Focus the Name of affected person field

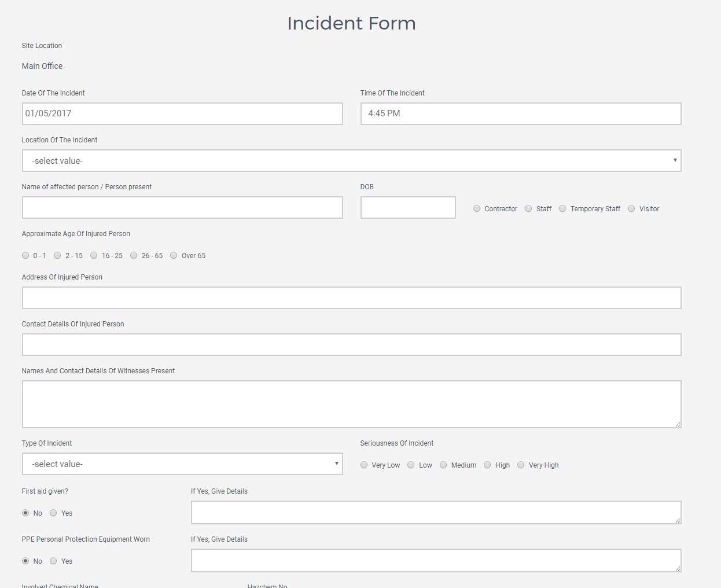click(x=182, y=208)
